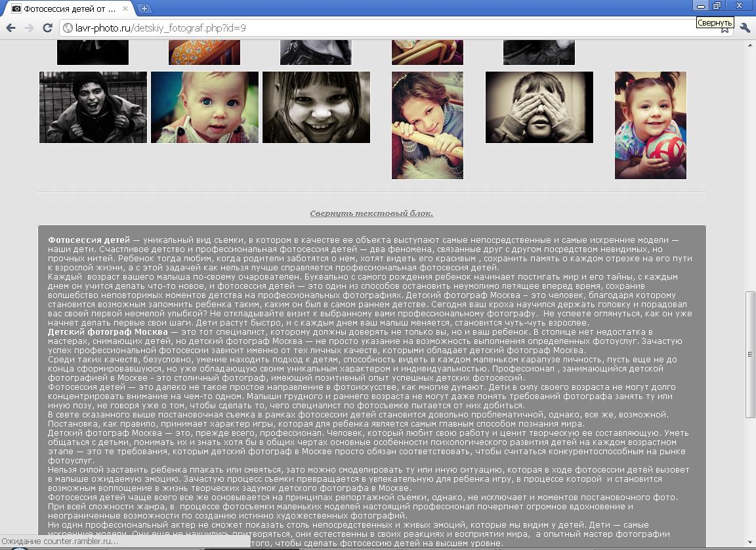Open a new tab with plus button
756x550 pixels.
[x=144, y=8]
